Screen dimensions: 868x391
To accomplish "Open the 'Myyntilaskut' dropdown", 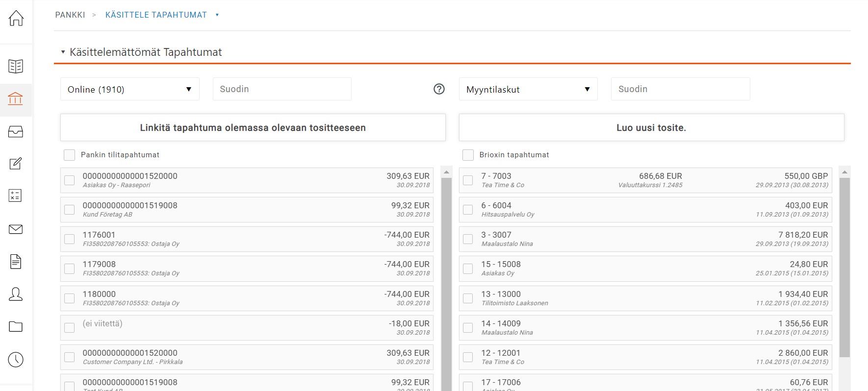I will [x=528, y=89].
